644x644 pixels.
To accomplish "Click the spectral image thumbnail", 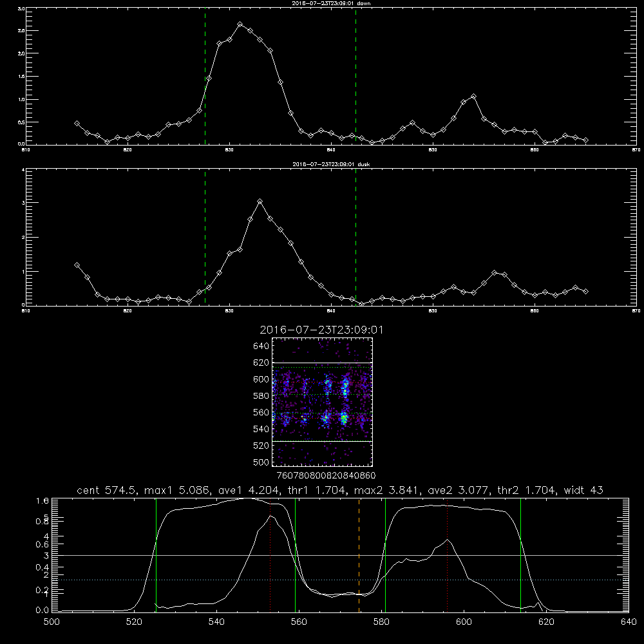I will pyautogui.click(x=322, y=402).
